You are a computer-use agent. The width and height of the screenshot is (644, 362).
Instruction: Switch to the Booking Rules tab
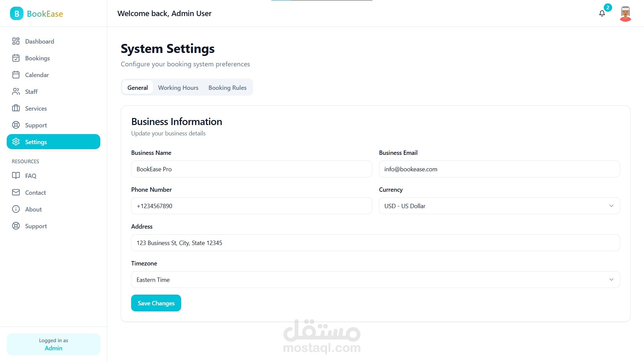(227, 87)
